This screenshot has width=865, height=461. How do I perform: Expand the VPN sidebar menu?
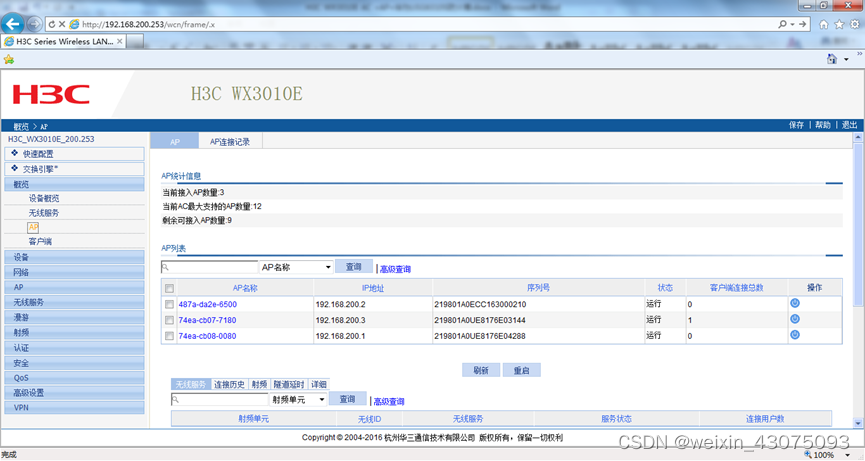click(x=74, y=408)
